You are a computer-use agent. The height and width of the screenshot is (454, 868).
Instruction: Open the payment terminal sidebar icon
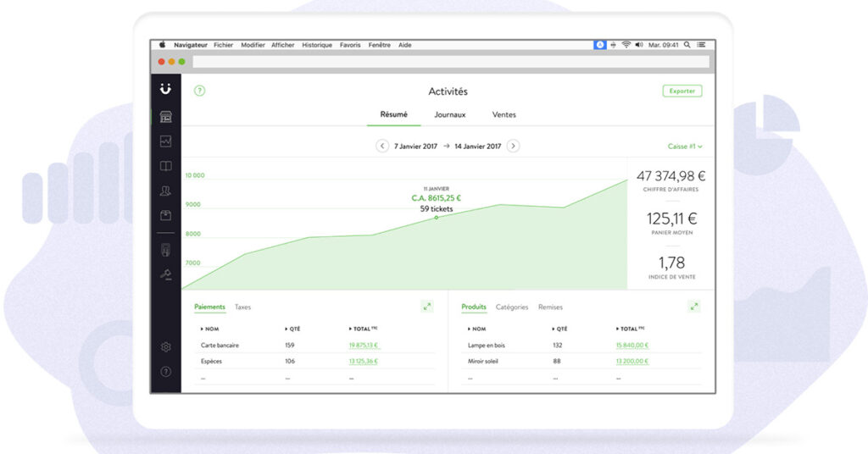[x=165, y=250]
